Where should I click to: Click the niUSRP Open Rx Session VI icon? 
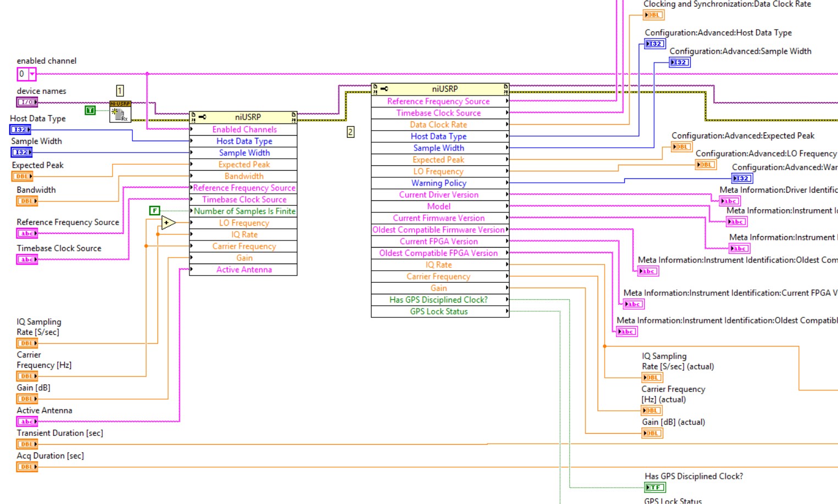120,111
